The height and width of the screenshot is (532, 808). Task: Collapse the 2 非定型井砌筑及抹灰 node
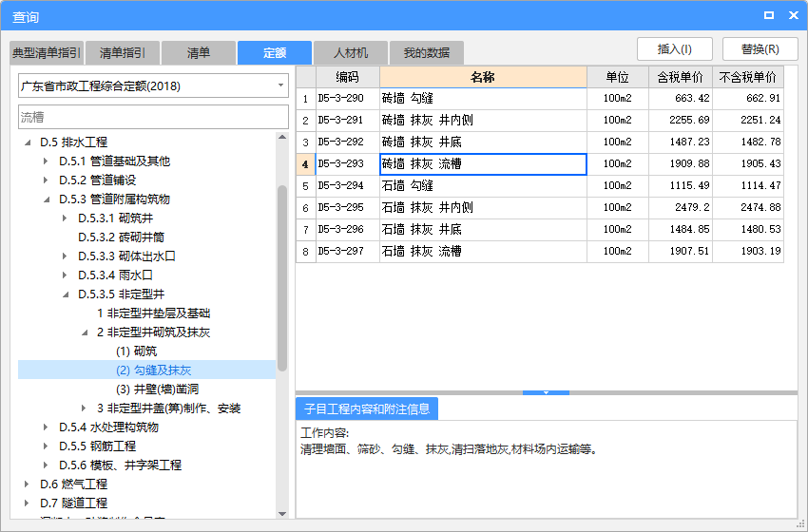(85, 332)
